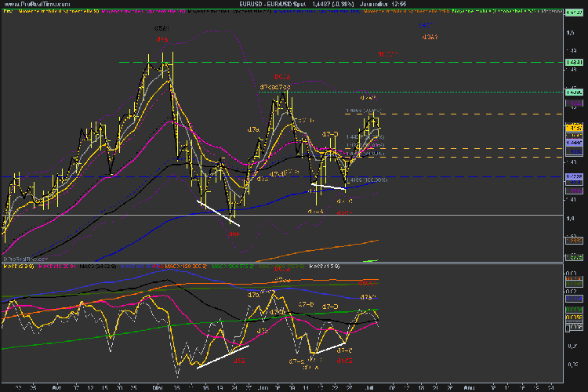Select the blue dashed line's price tag
Image resolution: width=588 pixels, height=392 pixels.
click(x=575, y=177)
